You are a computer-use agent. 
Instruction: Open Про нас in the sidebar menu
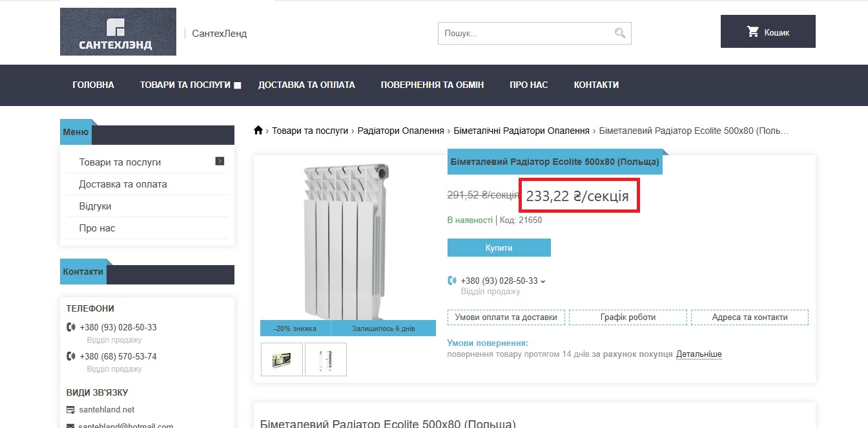click(97, 228)
